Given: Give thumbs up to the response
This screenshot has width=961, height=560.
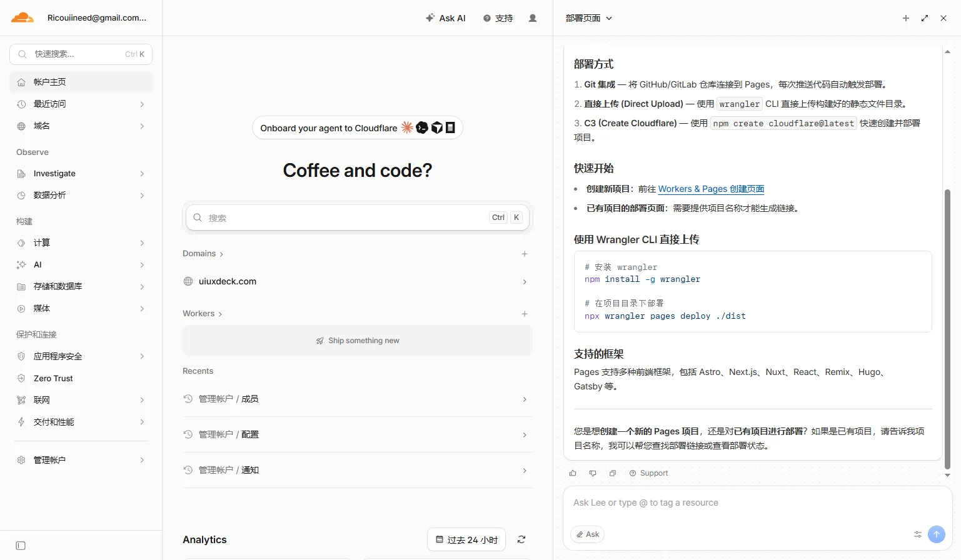Looking at the screenshot, I should click(x=573, y=473).
